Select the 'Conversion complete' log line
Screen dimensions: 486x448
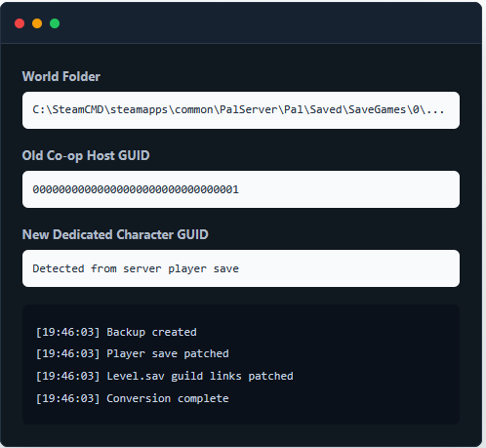click(133, 398)
